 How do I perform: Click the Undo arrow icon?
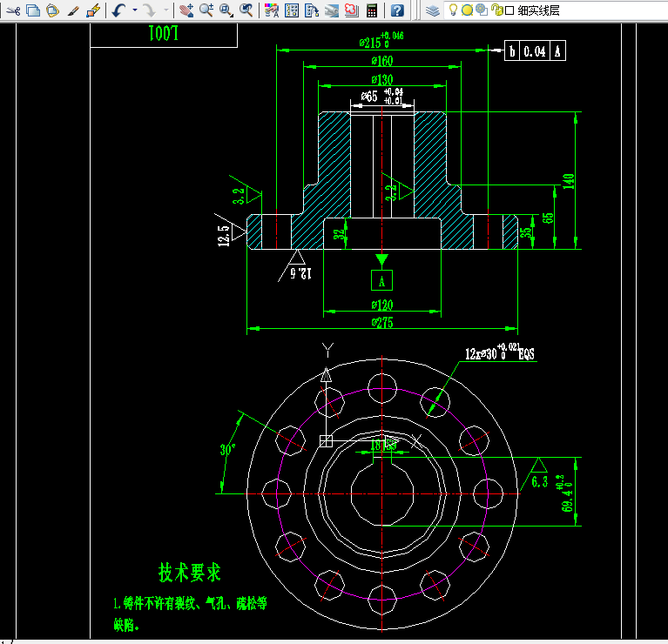(118, 10)
